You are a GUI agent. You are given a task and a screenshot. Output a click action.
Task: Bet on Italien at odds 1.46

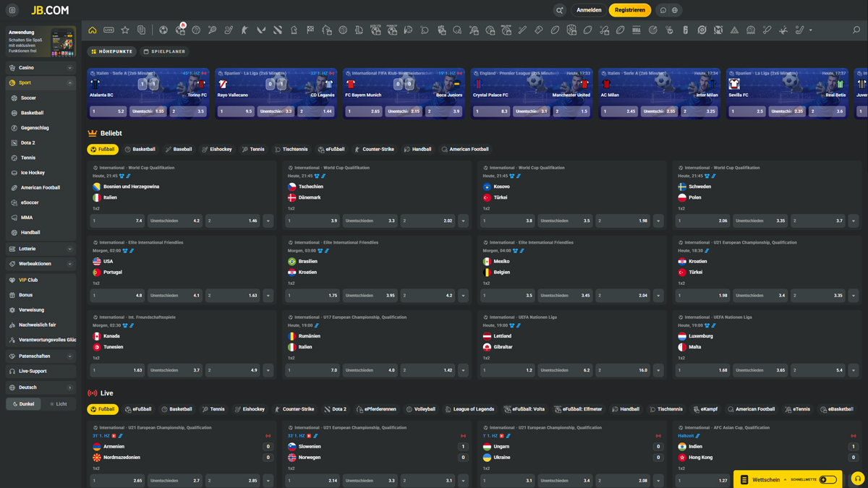pyautogui.click(x=233, y=221)
